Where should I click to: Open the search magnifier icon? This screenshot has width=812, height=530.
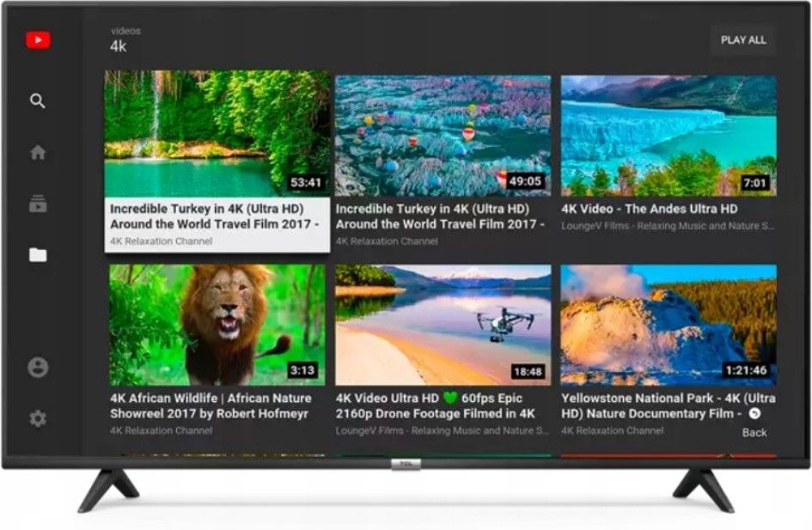pyautogui.click(x=38, y=101)
